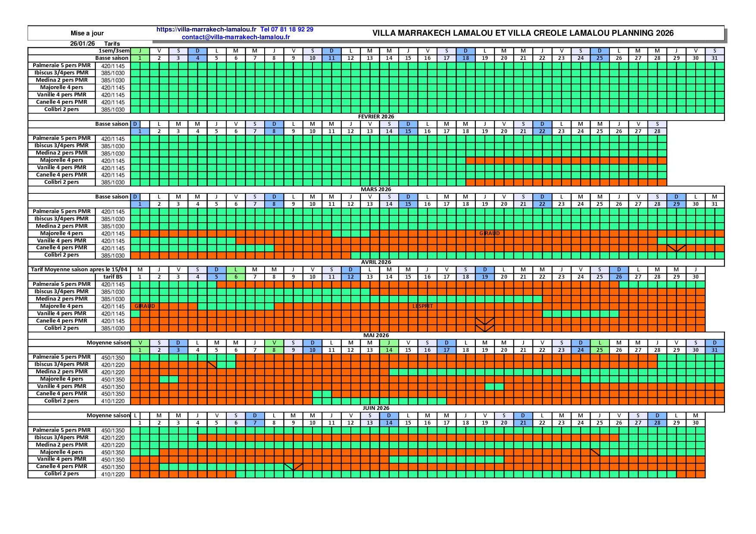Click the Mise a jour header cell
This screenshot has height=534, width=756.
tap(87, 33)
